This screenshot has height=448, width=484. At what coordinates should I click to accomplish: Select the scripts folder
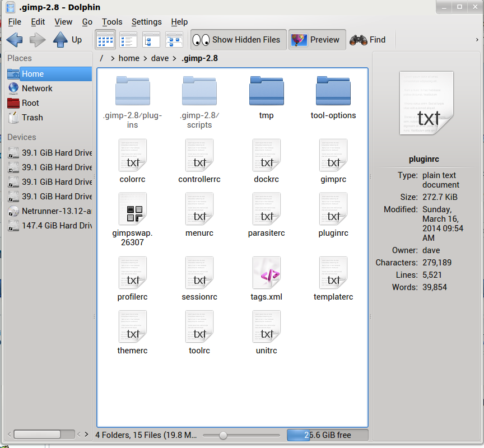click(199, 102)
